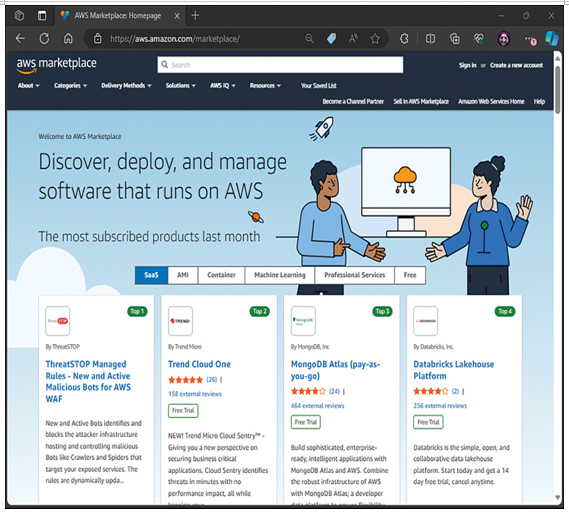Switch to the Container tab
Screen dimensions: 569x514
221,275
